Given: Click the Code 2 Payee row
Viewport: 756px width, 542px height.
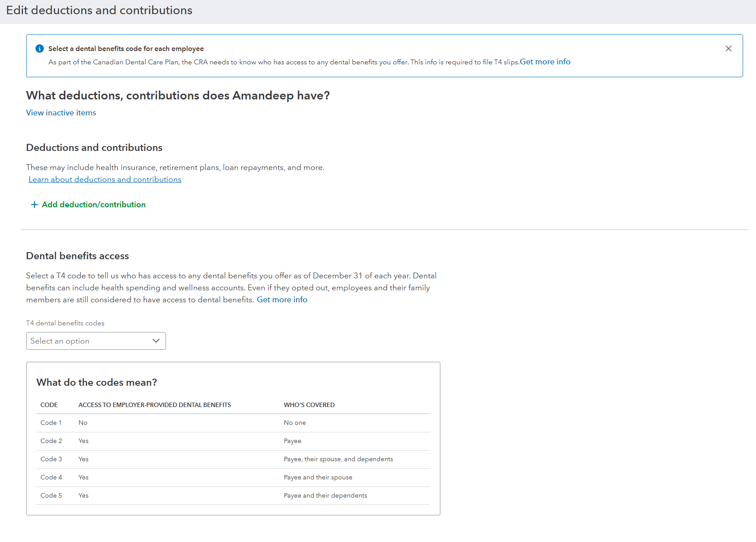Looking at the screenshot, I should tap(233, 441).
